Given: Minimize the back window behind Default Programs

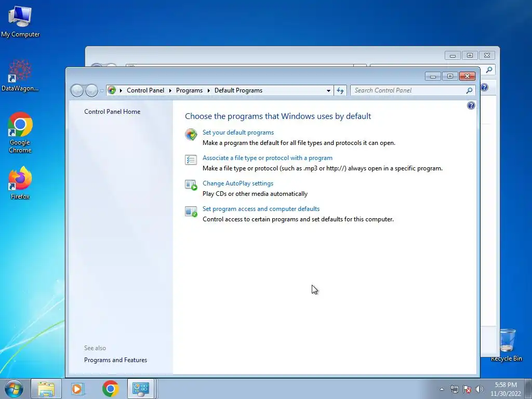Looking at the screenshot, I should (453, 55).
